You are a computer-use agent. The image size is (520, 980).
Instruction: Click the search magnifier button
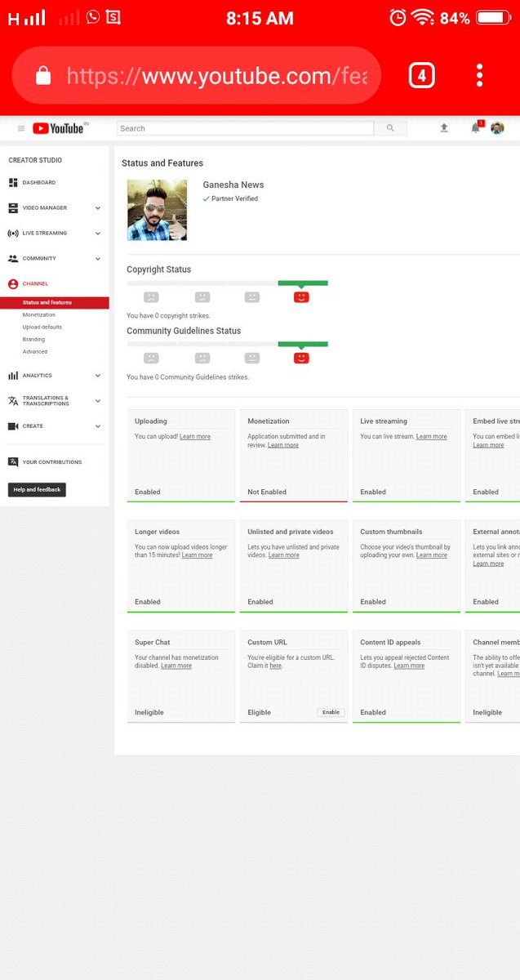point(390,128)
